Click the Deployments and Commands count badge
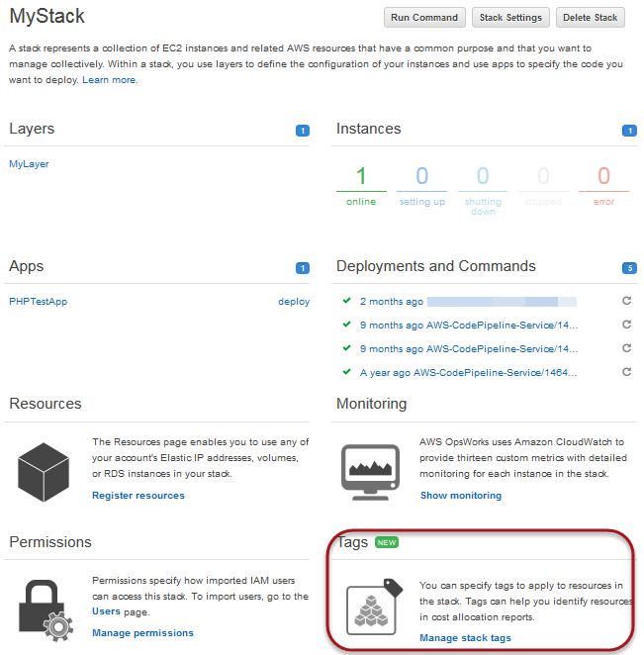 tap(629, 268)
